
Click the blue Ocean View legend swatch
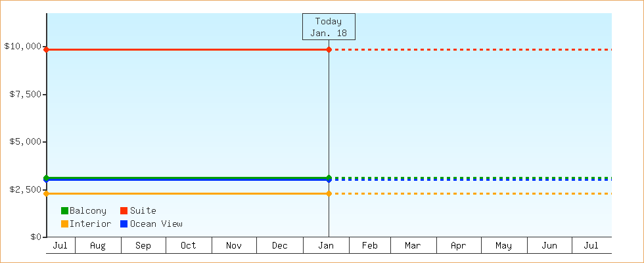pyautogui.click(x=124, y=224)
